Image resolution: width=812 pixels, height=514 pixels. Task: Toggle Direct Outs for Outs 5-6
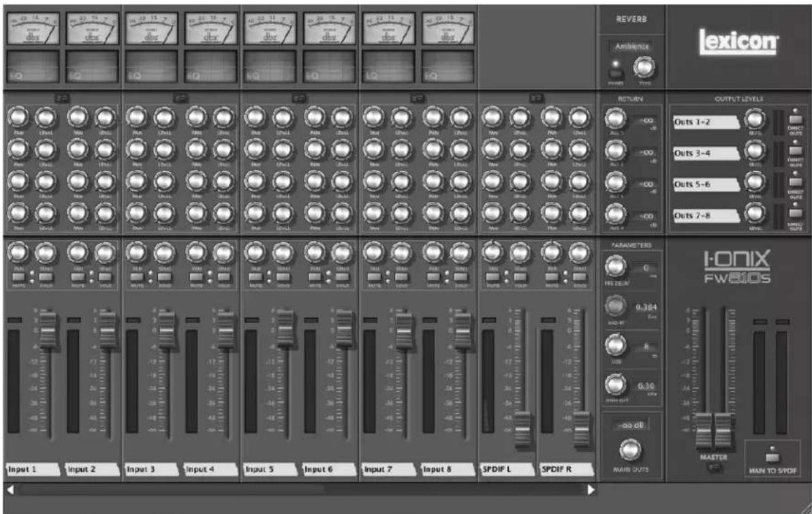tap(796, 183)
